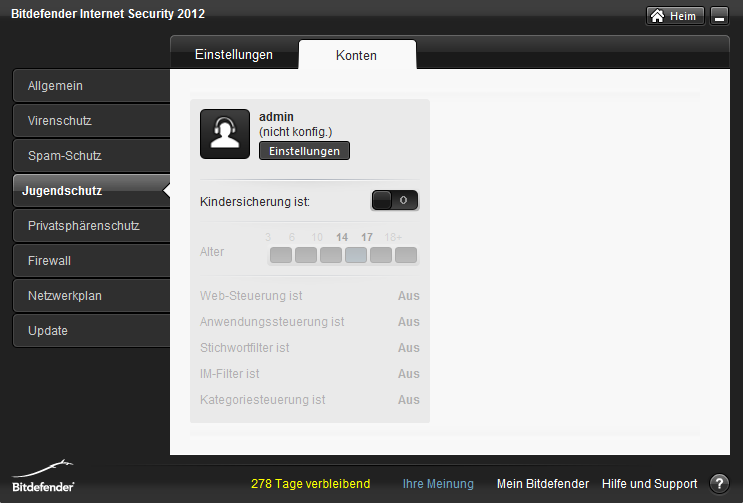Select age 3 box in Alter slider

[281, 255]
